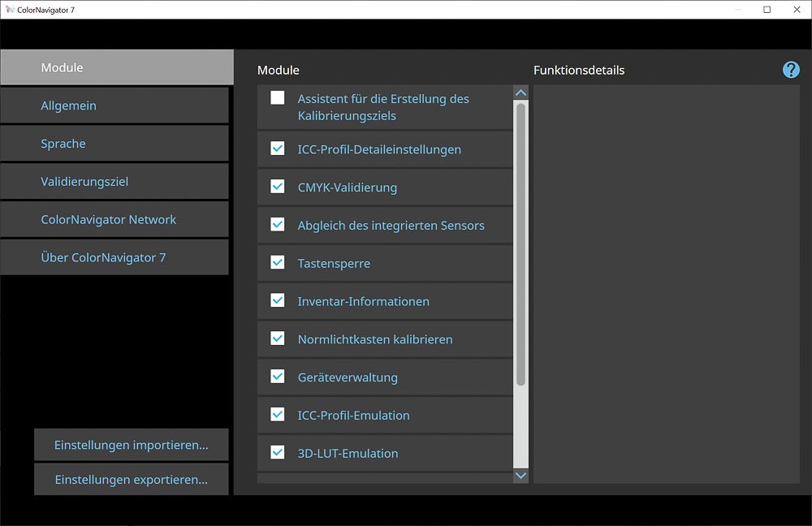Disable Abgleich des integrierten Sensors checkbox
Screen dimensions: 812x526
(278, 225)
